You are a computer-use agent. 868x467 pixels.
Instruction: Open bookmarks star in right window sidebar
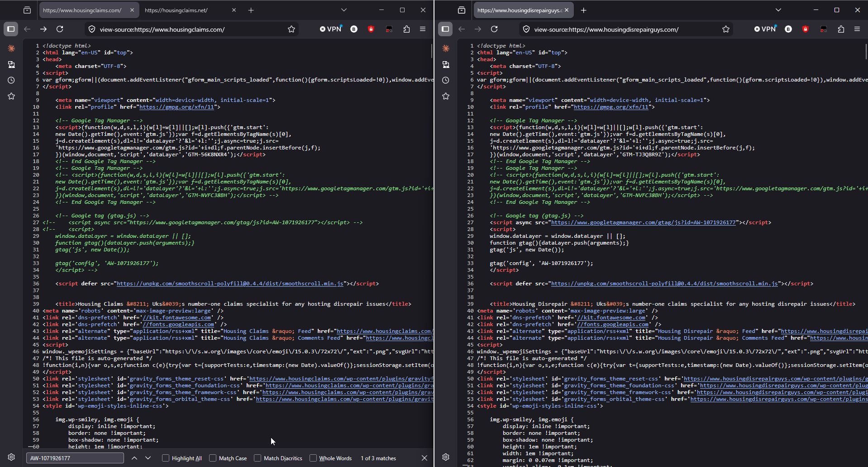446,96
